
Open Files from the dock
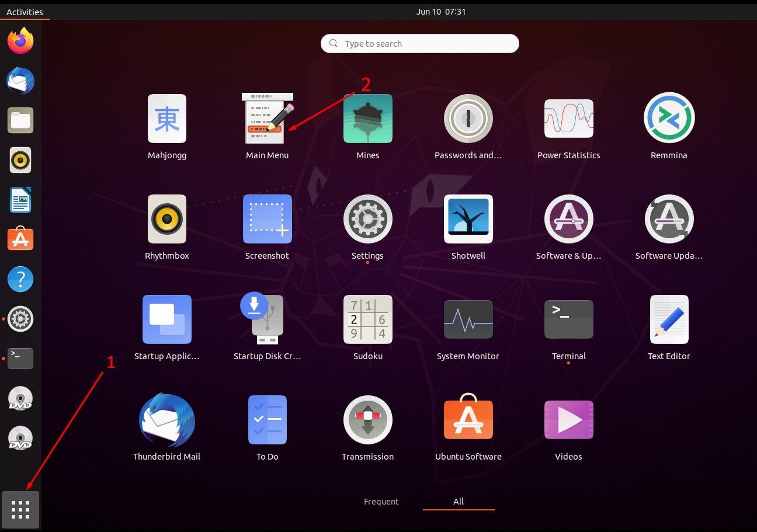20,120
